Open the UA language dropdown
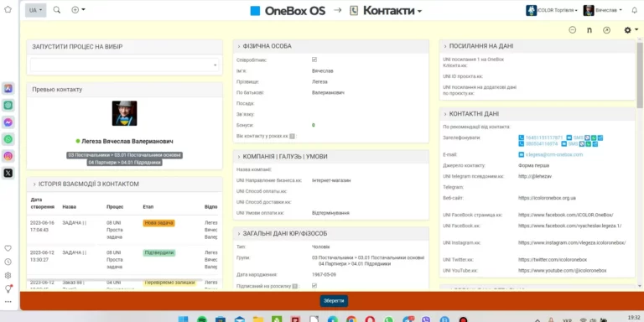The height and width of the screenshot is (322, 644). click(x=36, y=10)
